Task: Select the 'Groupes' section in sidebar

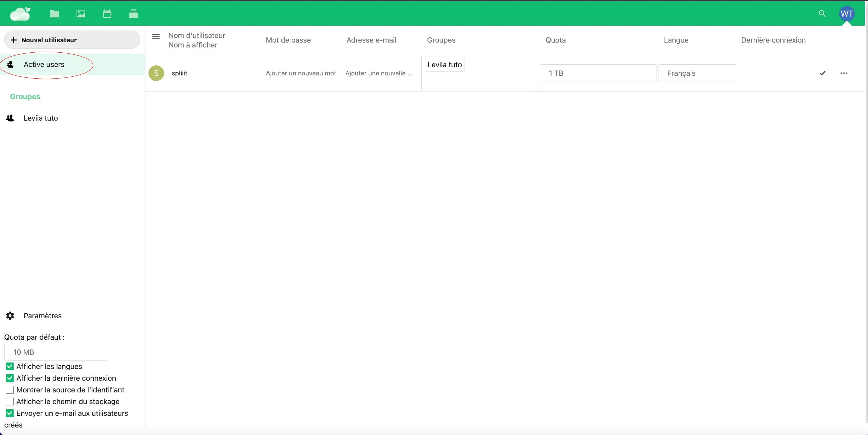Action: [x=24, y=97]
